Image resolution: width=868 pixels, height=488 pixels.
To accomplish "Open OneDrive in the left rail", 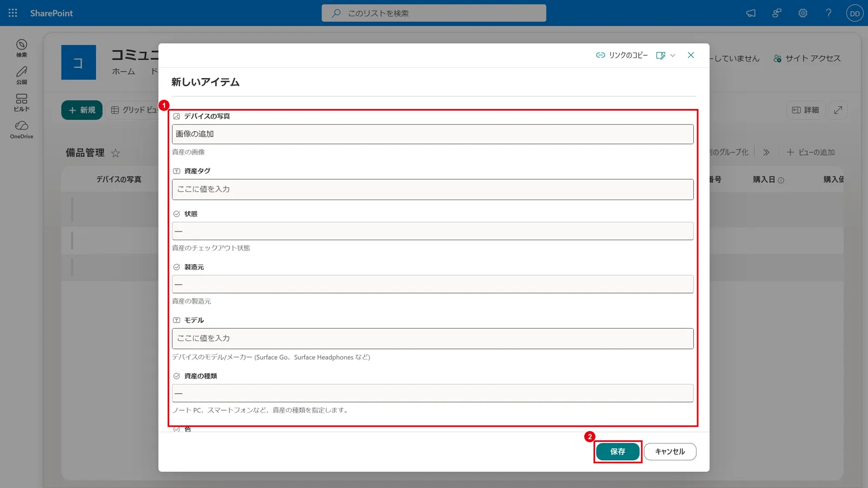I will tap(22, 130).
